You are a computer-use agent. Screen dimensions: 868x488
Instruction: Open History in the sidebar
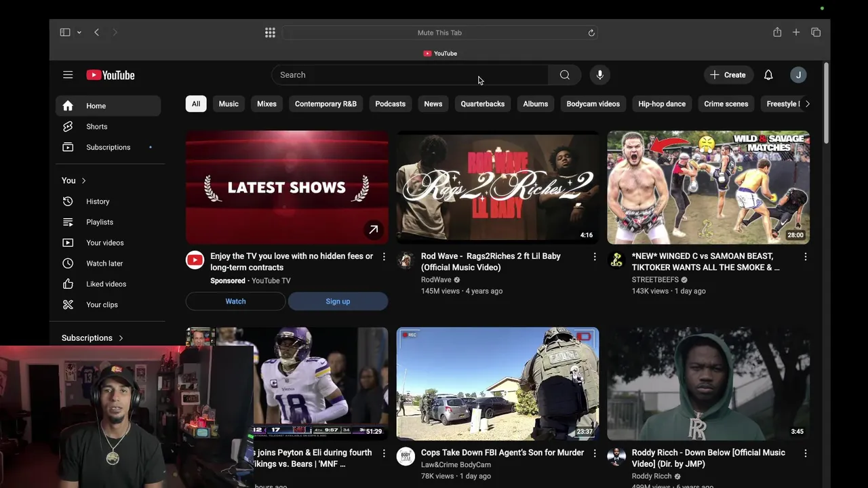tap(108, 201)
